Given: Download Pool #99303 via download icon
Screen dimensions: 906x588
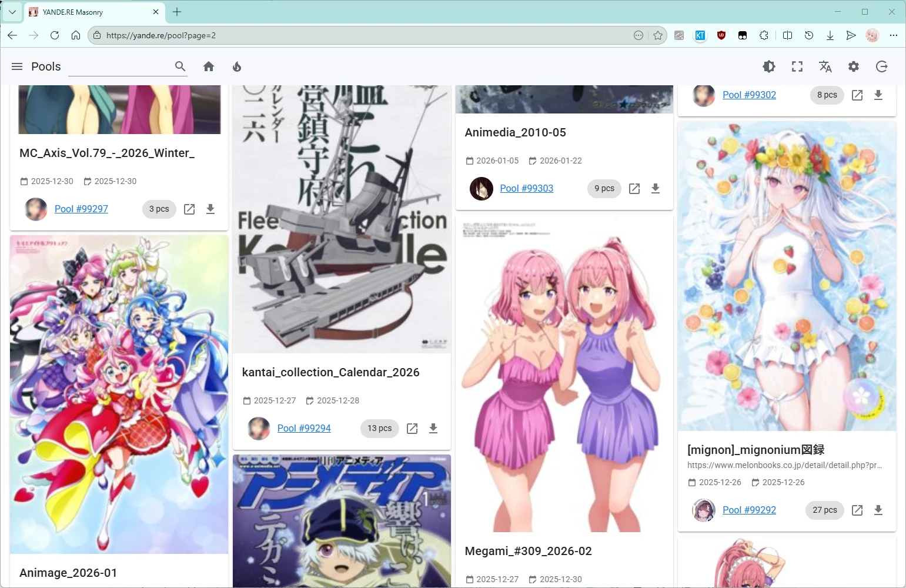Looking at the screenshot, I should (656, 189).
